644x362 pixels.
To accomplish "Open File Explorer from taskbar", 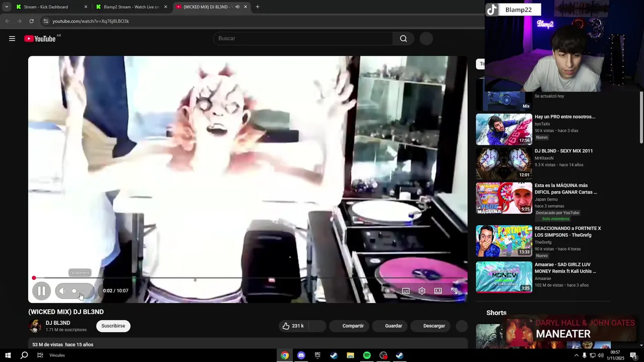I will pos(350,355).
